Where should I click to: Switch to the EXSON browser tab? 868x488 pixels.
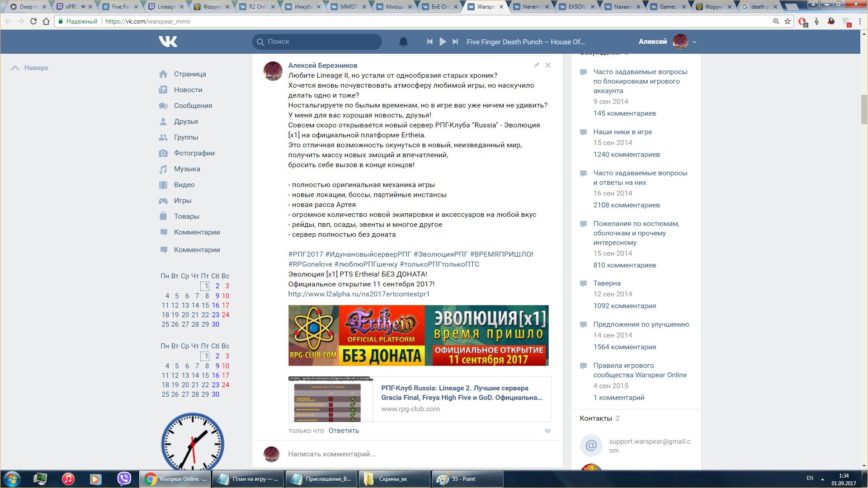pos(577,7)
